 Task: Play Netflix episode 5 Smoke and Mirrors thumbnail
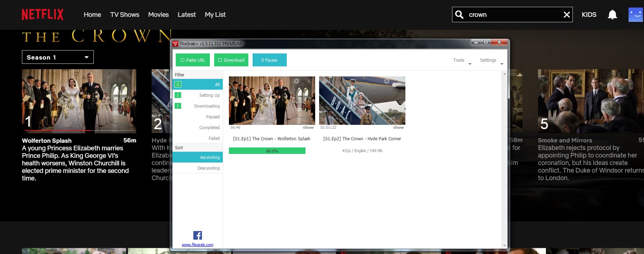pos(591,101)
